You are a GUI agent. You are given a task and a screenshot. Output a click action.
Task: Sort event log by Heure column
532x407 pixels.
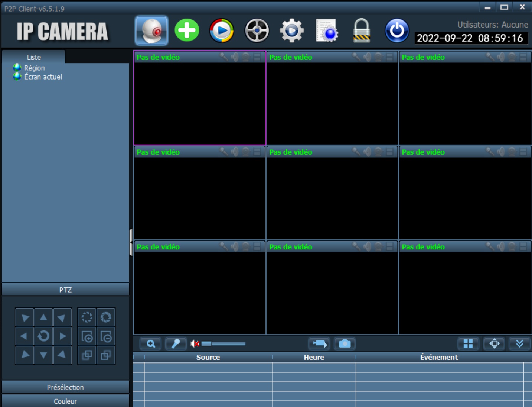pos(314,357)
